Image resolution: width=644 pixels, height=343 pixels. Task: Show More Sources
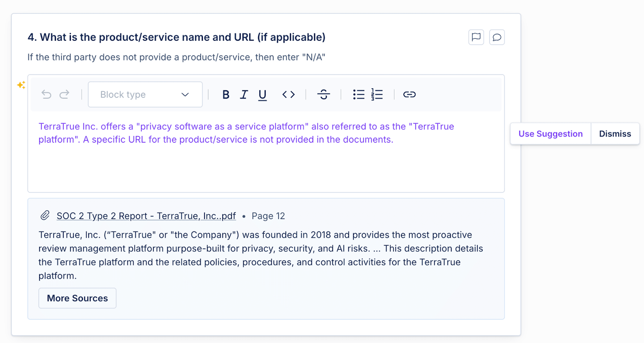(77, 298)
